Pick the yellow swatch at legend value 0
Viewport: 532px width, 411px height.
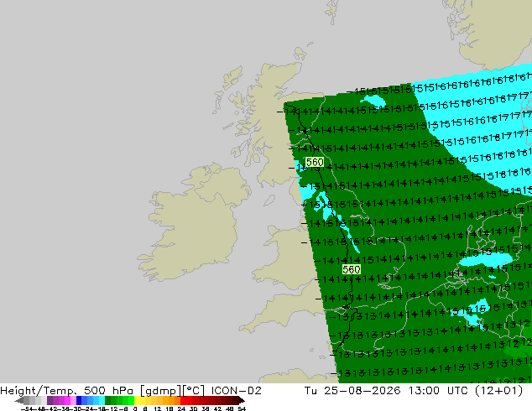137,400
